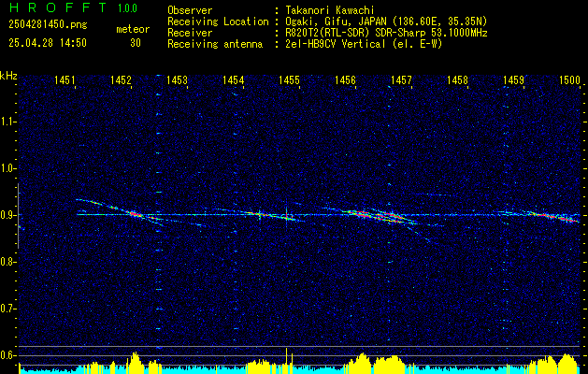Click the 1458 time marker

tap(457, 79)
